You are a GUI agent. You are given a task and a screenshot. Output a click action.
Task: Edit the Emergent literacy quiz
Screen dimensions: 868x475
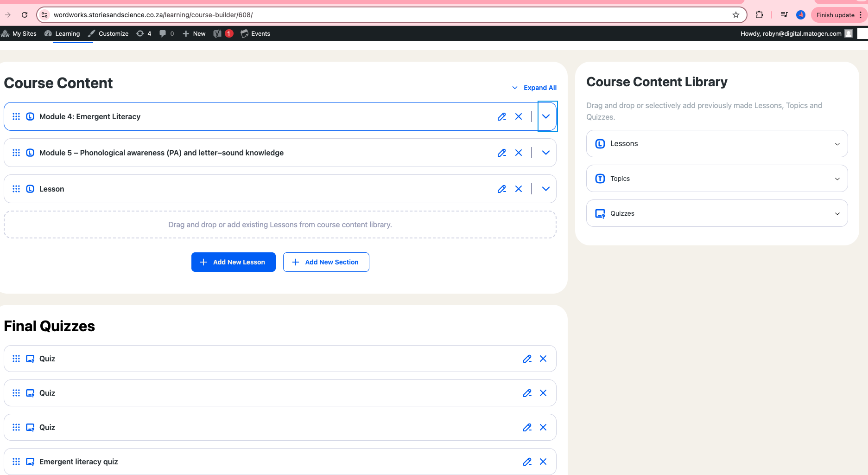coord(527,462)
